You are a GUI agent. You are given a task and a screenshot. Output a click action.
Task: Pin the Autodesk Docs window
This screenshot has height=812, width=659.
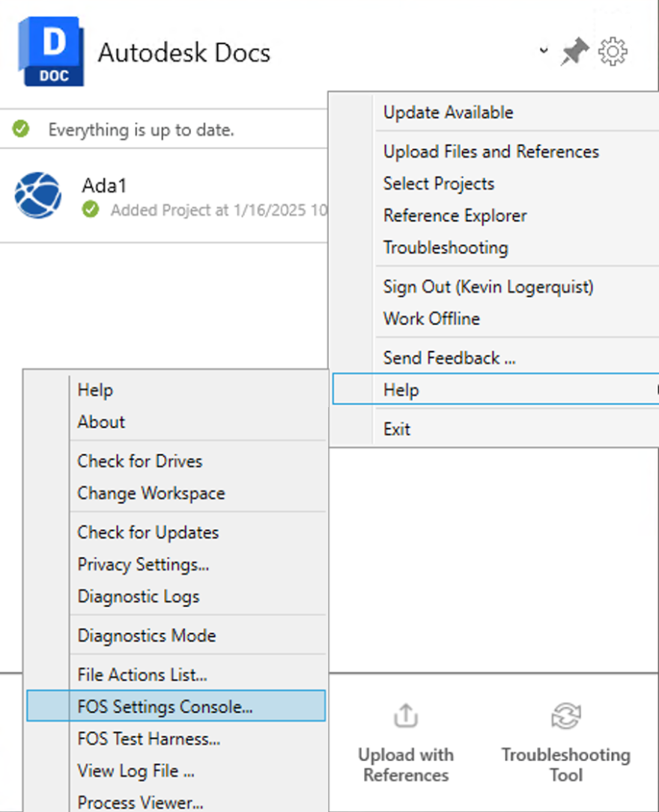tap(574, 51)
